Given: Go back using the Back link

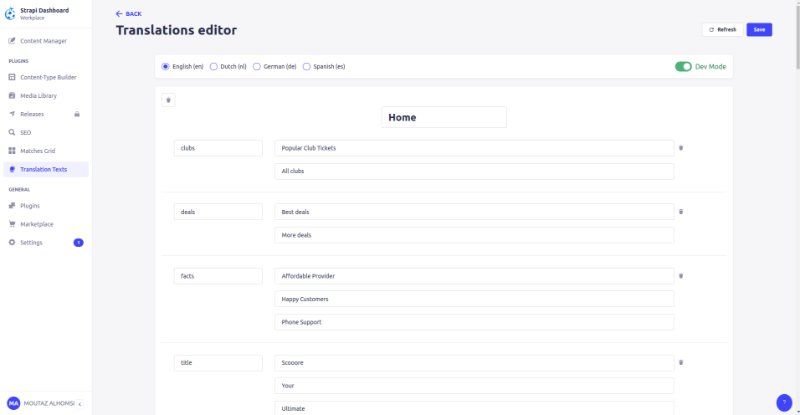Looking at the screenshot, I should pyautogui.click(x=129, y=14).
